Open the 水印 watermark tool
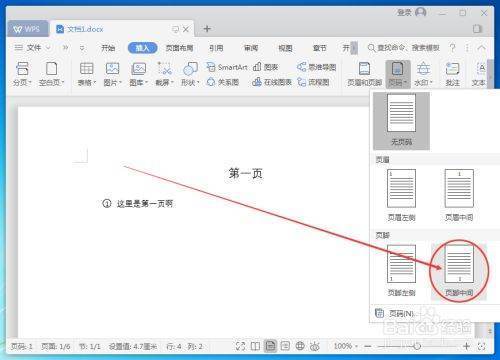The height and width of the screenshot is (360, 500). [x=423, y=74]
